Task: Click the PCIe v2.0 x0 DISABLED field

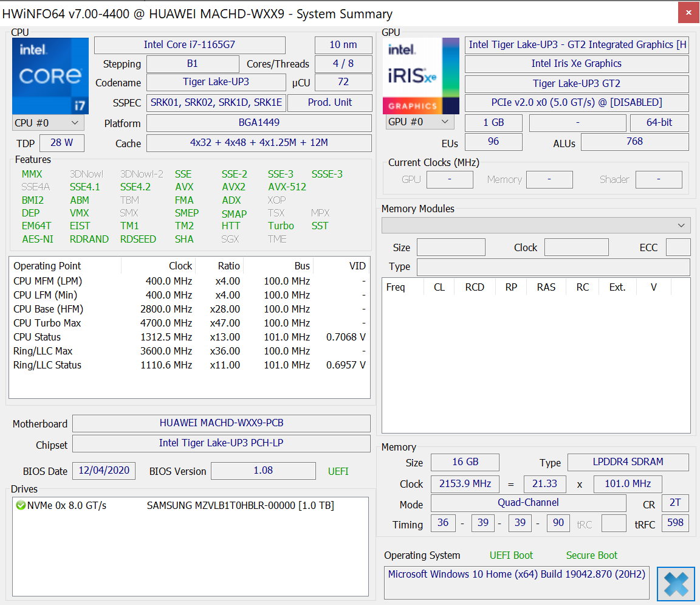Action: coord(577,102)
